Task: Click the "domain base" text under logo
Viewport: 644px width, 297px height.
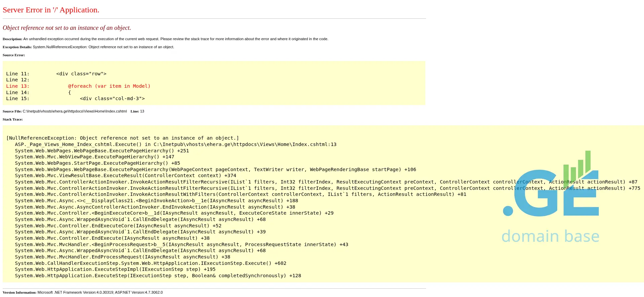Action: click(x=550, y=236)
